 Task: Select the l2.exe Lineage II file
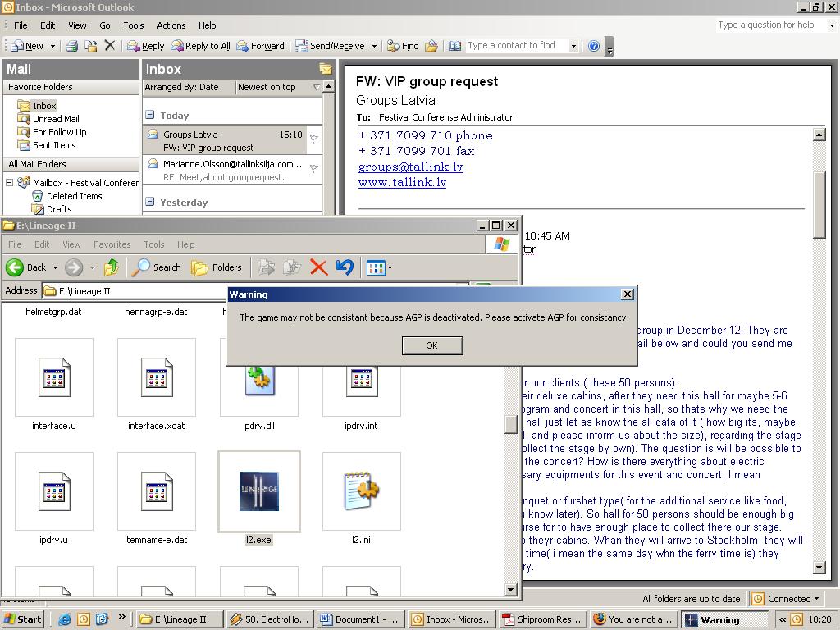click(x=258, y=491)
